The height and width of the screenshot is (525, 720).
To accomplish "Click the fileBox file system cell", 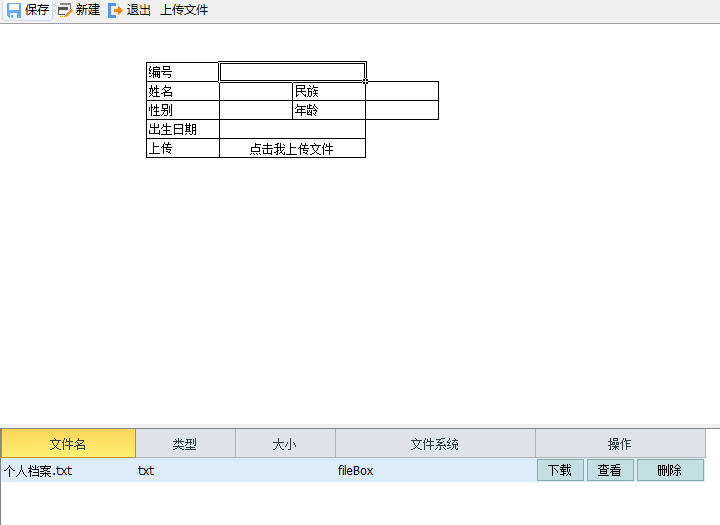I will click(x=435, y=470).
